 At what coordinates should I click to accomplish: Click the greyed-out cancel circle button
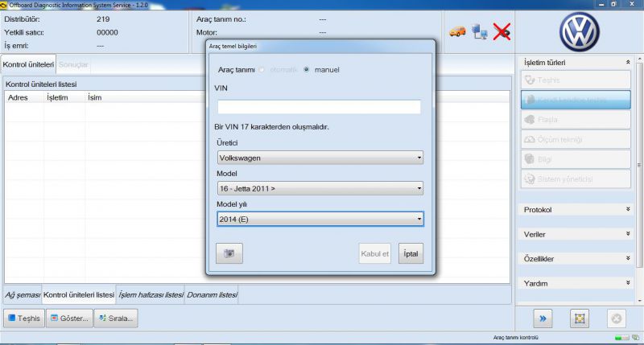point(617,318)
